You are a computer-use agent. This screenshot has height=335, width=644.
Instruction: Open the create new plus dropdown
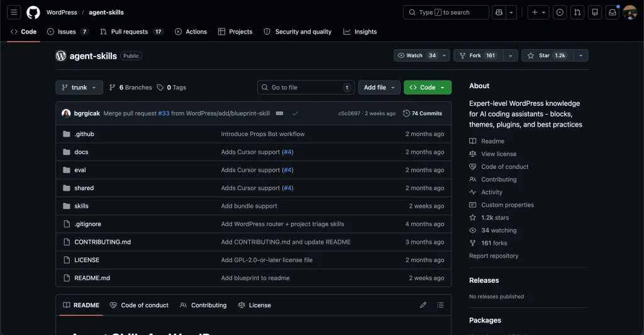[x=538, y=13]
